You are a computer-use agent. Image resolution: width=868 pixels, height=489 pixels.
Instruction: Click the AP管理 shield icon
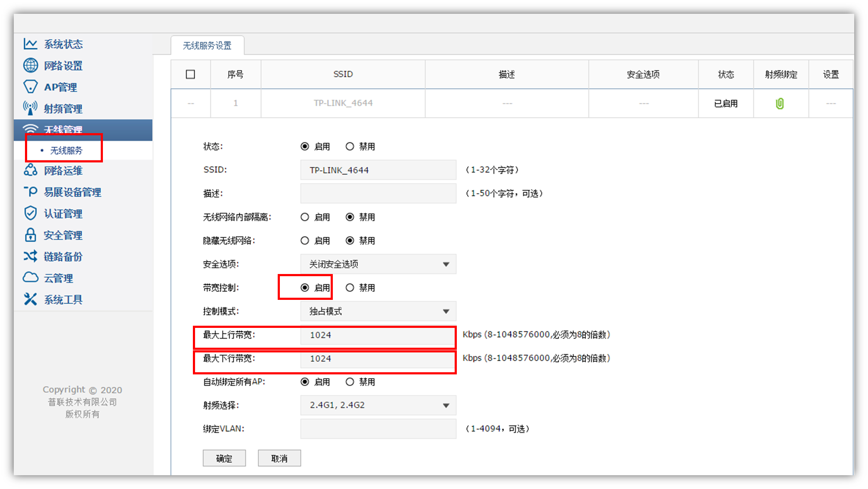tap(30, 87)
